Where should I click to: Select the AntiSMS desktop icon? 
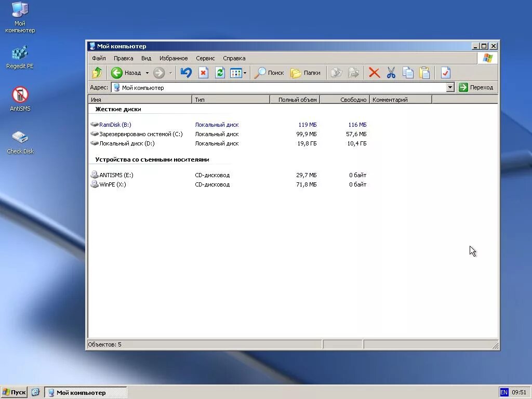[20, 99]
